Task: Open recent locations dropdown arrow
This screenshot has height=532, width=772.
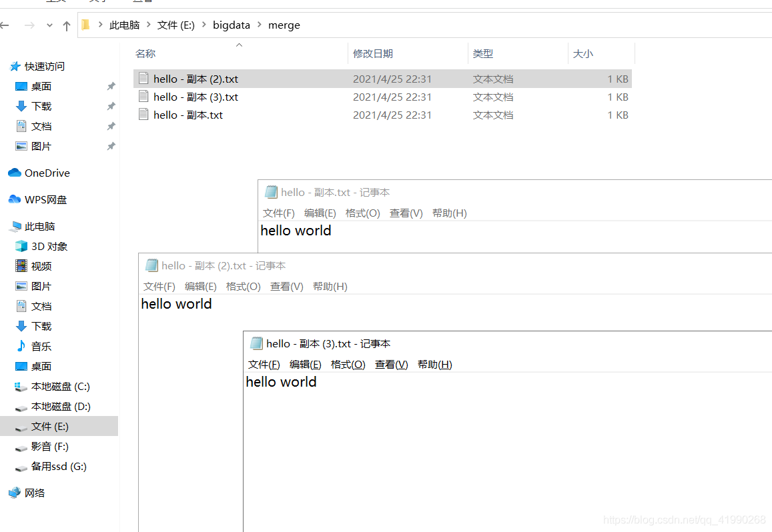Action: point(49,25)
